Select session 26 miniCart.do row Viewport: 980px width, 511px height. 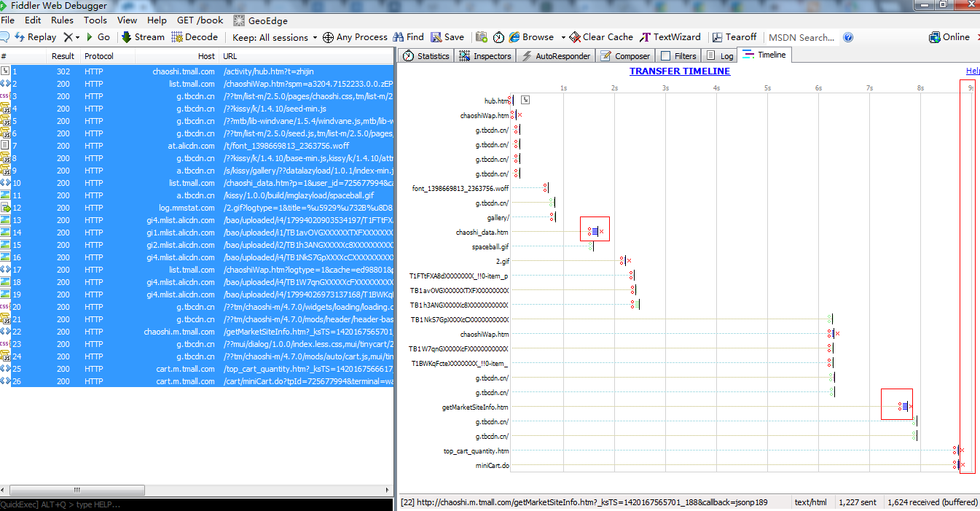[197, 381]
